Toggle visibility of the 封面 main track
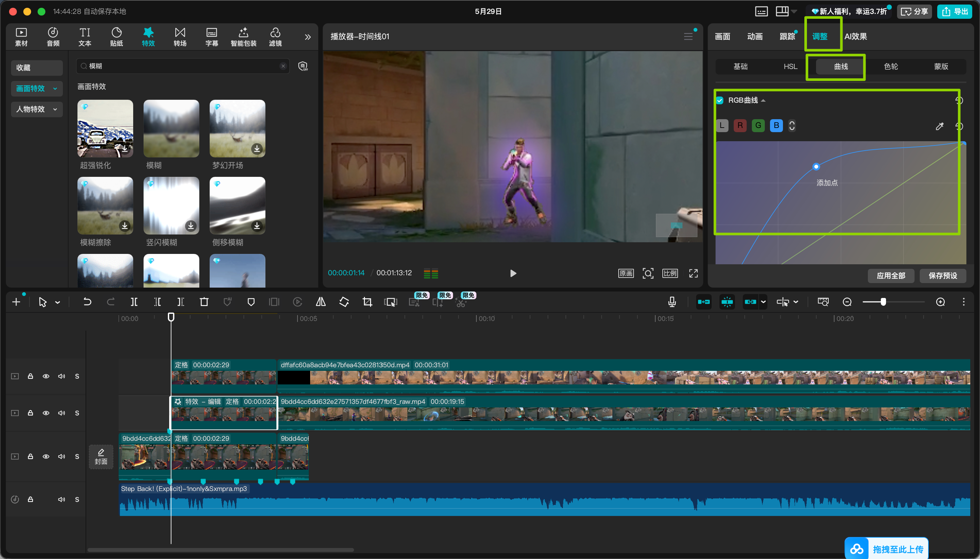This screenshot has width=980, height=559. pos(46,456)
